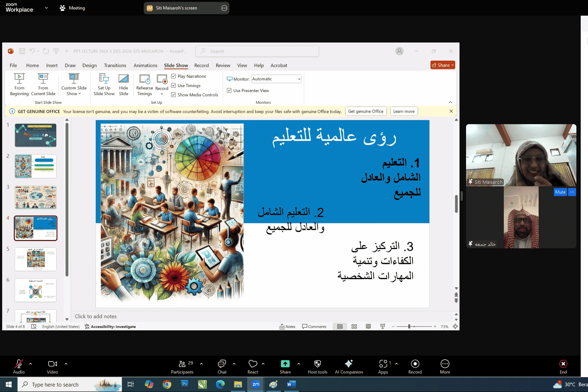The image size is (588, 392).
Task: Open Zoom AI Companion
Action: point(348,366)
